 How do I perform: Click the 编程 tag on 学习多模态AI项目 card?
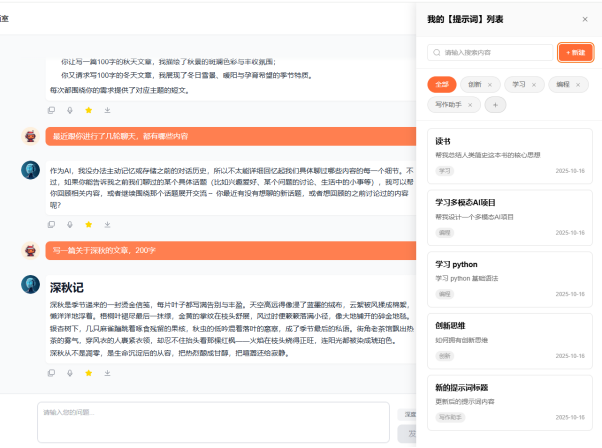click(445, 233)
